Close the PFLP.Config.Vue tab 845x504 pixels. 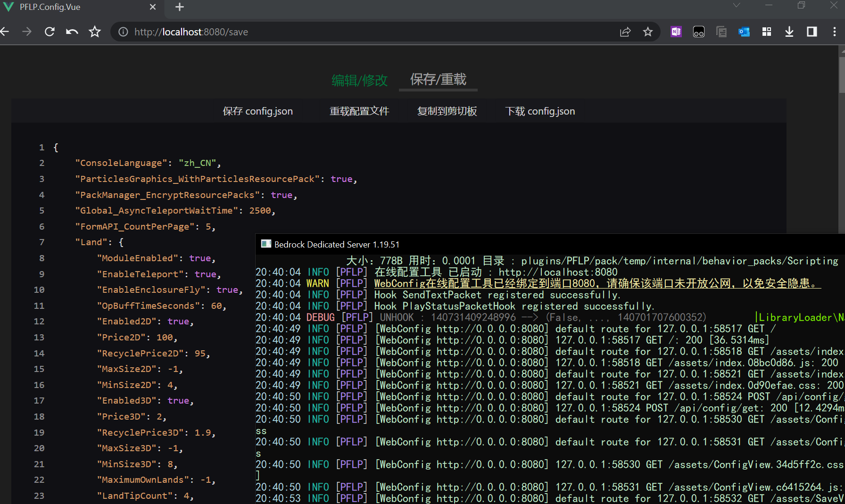153,7
